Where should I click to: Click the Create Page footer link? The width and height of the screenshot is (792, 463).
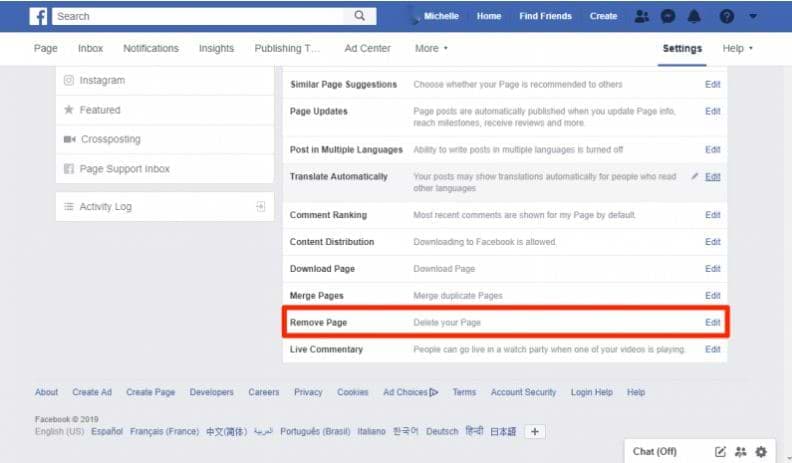click(x=151, y=392)
